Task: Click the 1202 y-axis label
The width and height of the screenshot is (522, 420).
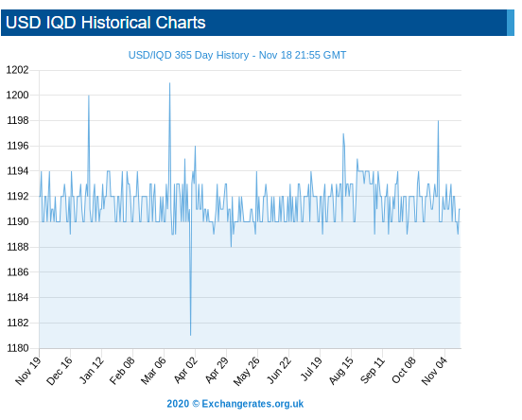Action: click(x=18, y=70)
